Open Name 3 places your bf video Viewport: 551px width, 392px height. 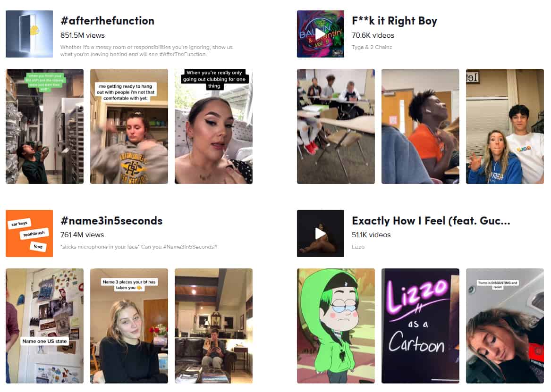pos(129,325)
